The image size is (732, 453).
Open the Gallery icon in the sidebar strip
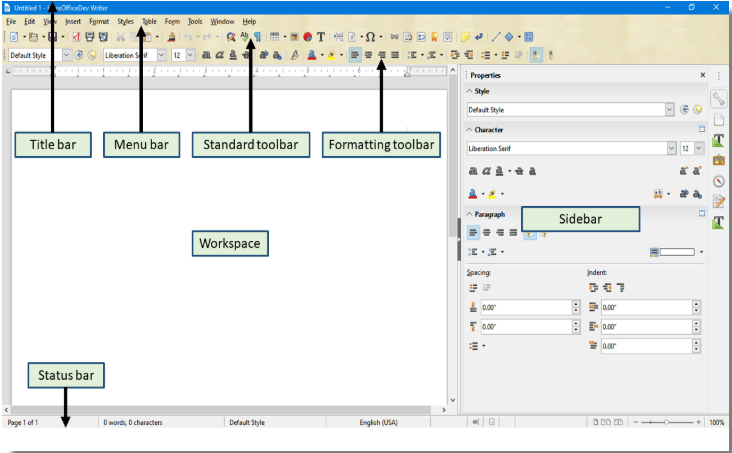click(x=718, y=160)
